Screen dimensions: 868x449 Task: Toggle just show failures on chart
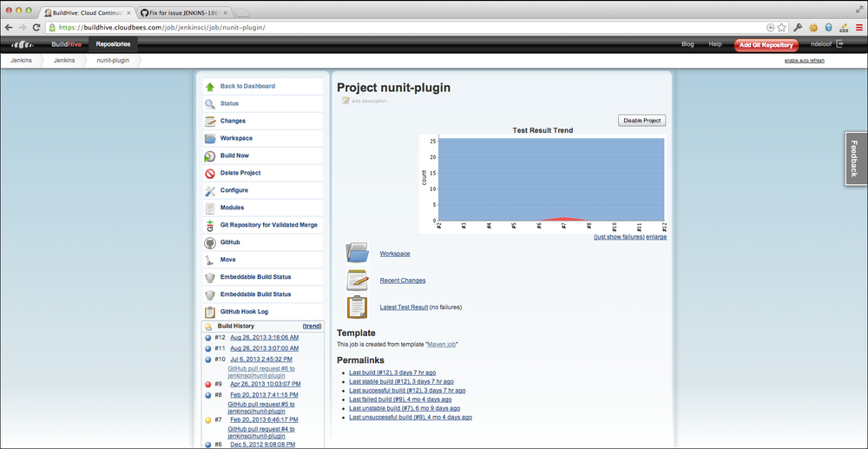coord(619,236)
